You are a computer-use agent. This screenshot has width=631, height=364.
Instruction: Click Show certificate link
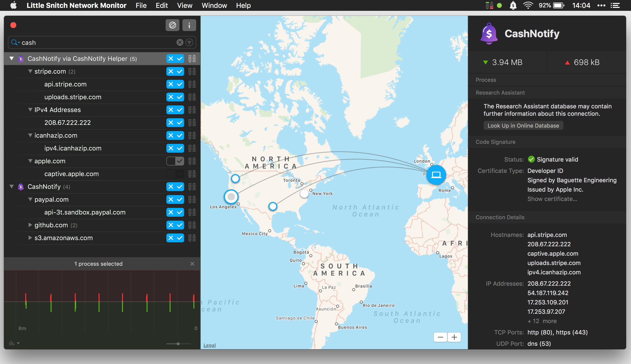pos(552,199)
